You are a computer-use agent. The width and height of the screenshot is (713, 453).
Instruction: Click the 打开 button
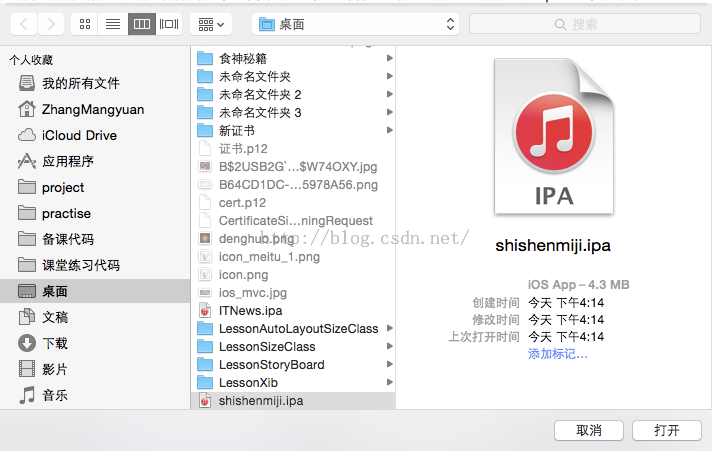[667, 430]
